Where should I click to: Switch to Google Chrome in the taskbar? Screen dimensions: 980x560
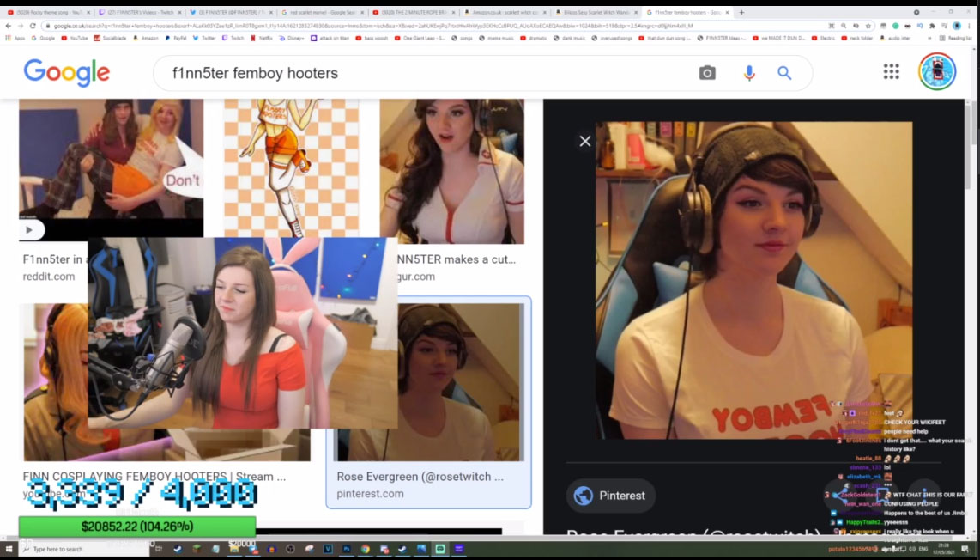[365, 550]
